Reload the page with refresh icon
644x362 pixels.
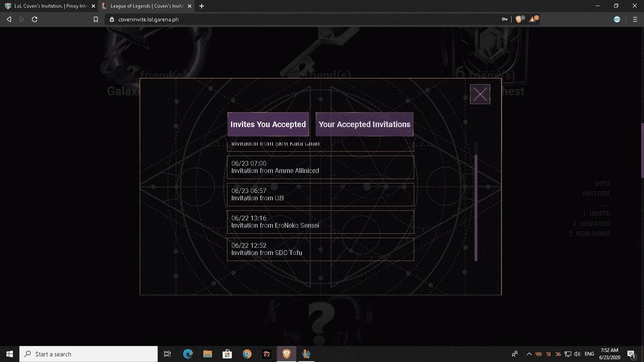click(35, 19)
